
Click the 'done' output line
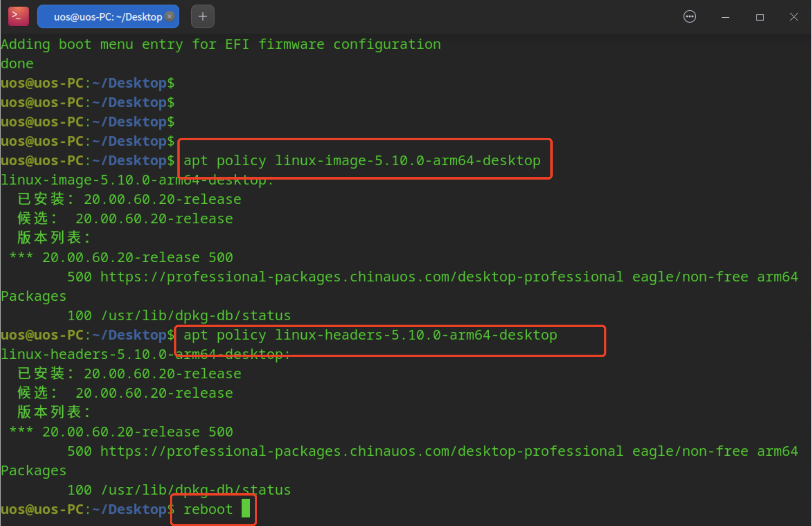[17, 64]
